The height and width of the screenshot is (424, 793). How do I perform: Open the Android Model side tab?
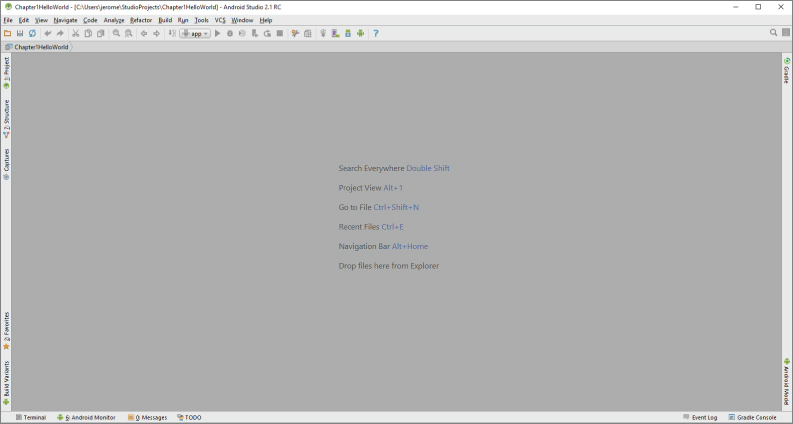pyautogui.click(x=786, y=381)
